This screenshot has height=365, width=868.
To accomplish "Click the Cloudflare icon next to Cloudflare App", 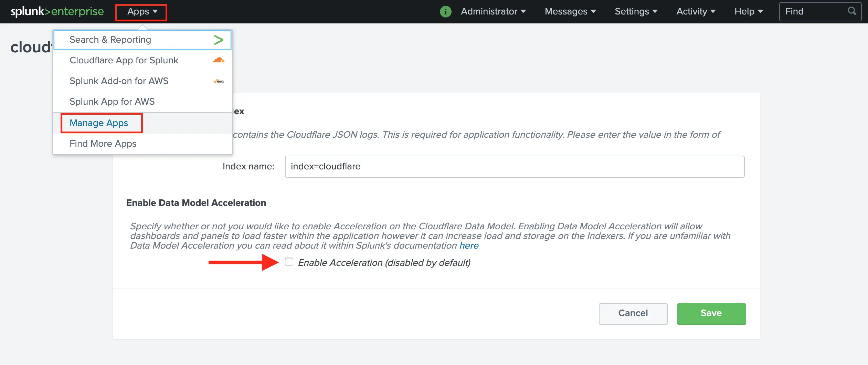I will (x=219, y=60).
